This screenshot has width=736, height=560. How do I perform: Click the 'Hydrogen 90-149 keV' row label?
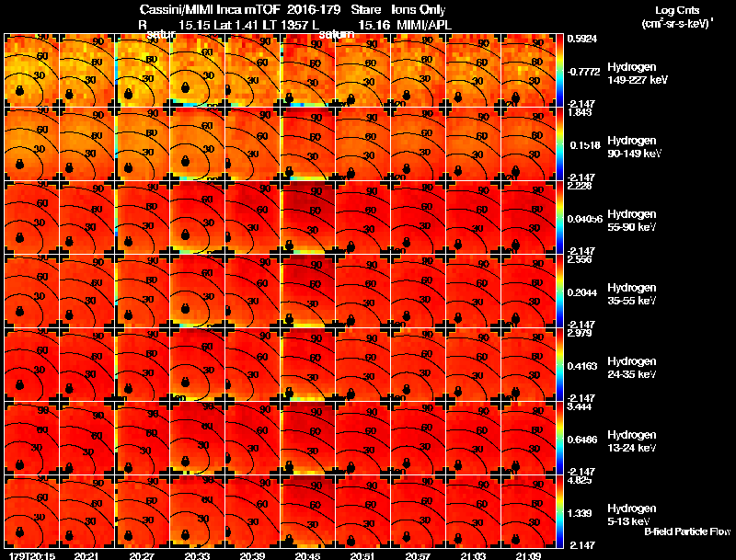point(634,147)
